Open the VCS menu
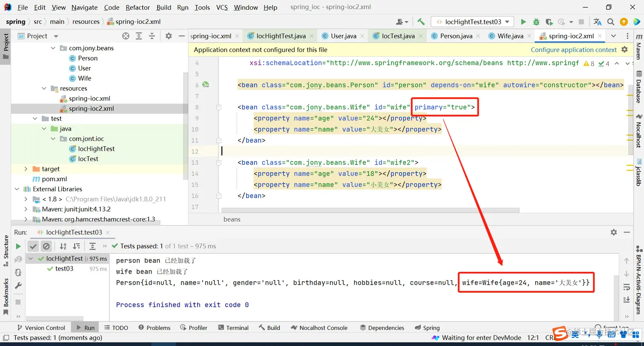The height and width of the screenshot is (346, 644). tap(222, 7)
